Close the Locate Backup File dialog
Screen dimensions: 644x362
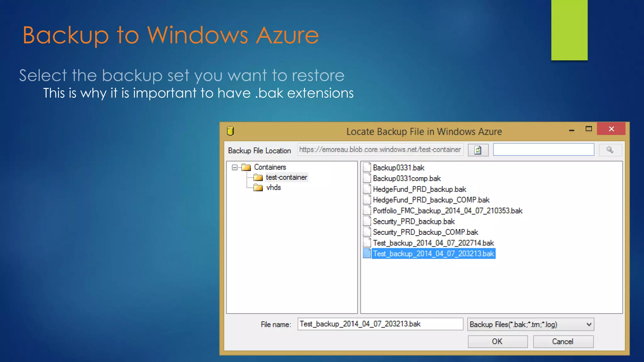click(611, 129)
